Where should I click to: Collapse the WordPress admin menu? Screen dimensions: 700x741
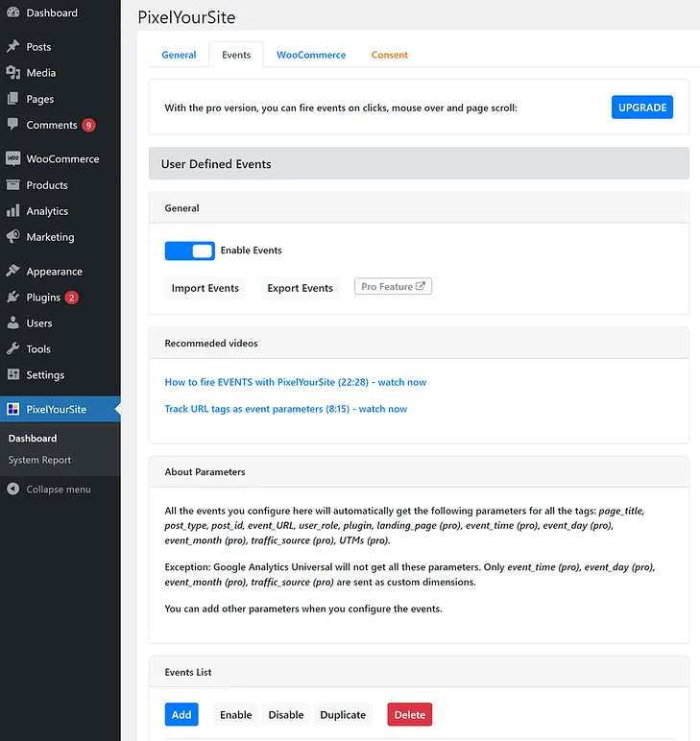pyautogui.click(x=49, y=490)
